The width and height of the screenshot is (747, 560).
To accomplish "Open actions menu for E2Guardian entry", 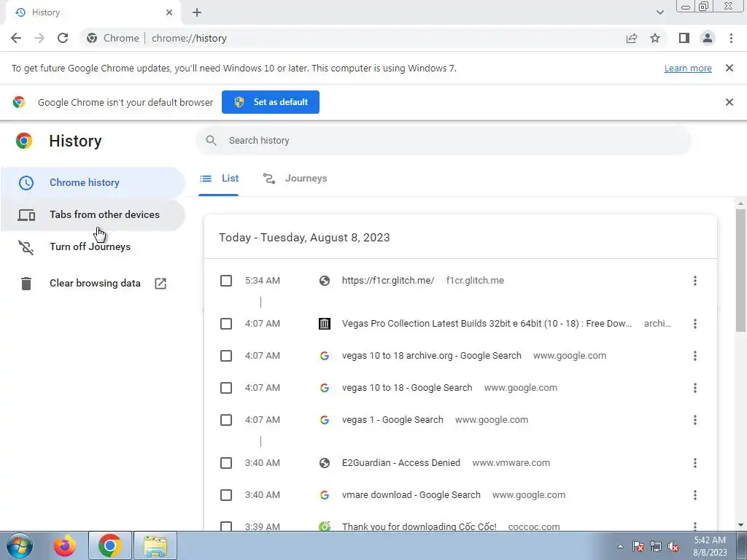I will pos(694,463).
